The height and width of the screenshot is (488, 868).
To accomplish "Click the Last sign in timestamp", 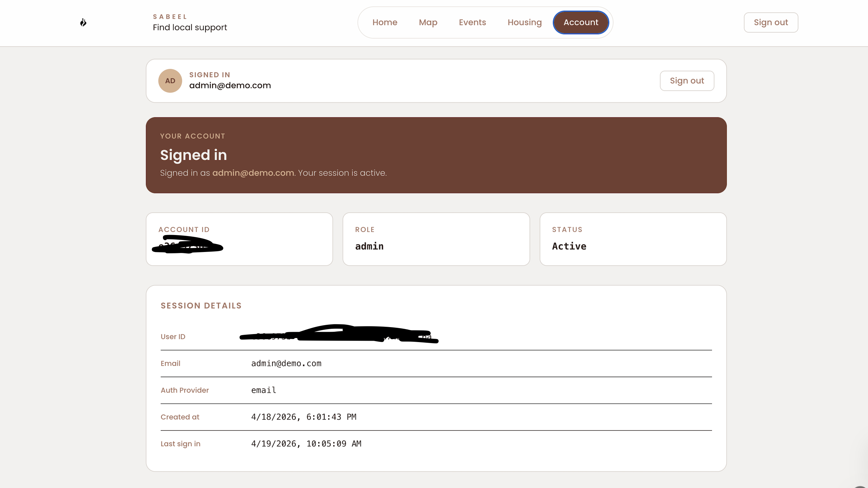I will 306,443.
